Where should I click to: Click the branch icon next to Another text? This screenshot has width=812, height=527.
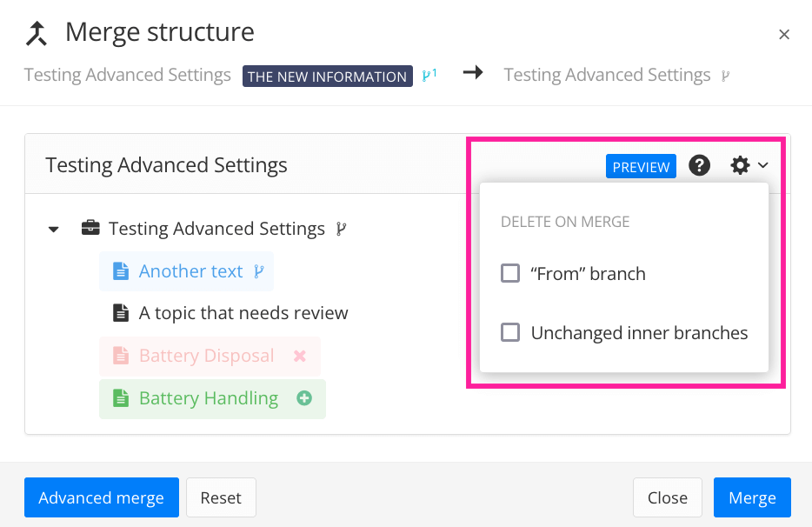(x=258, y=271)
